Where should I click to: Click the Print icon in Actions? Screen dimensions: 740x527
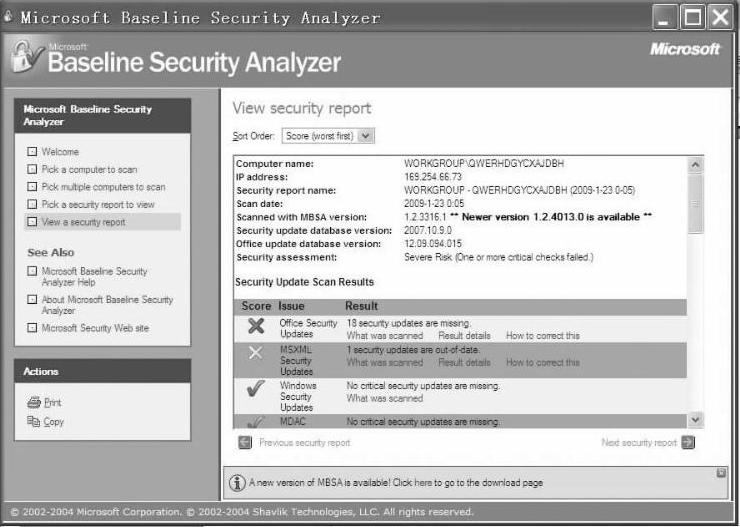34,402
